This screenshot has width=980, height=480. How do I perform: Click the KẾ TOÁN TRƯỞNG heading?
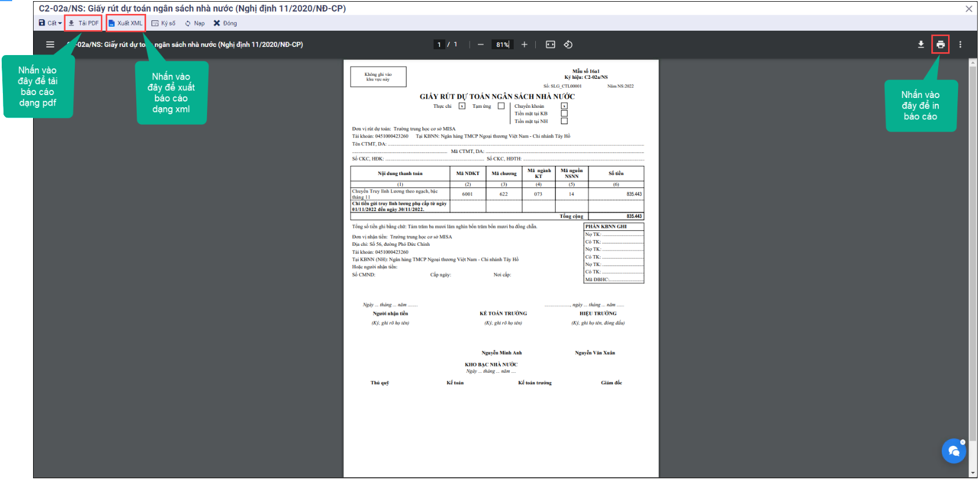click(503, 314)
